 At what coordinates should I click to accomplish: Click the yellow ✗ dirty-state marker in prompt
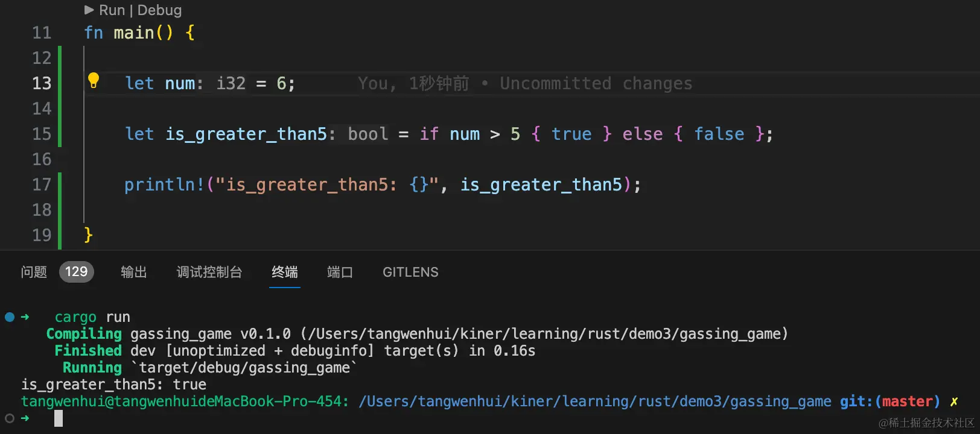(x=954, y=401)
